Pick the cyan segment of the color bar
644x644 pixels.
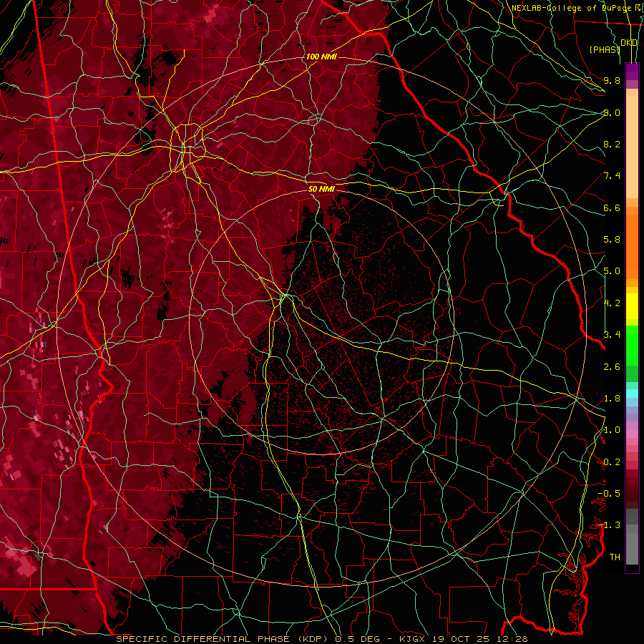coord(632,394)
